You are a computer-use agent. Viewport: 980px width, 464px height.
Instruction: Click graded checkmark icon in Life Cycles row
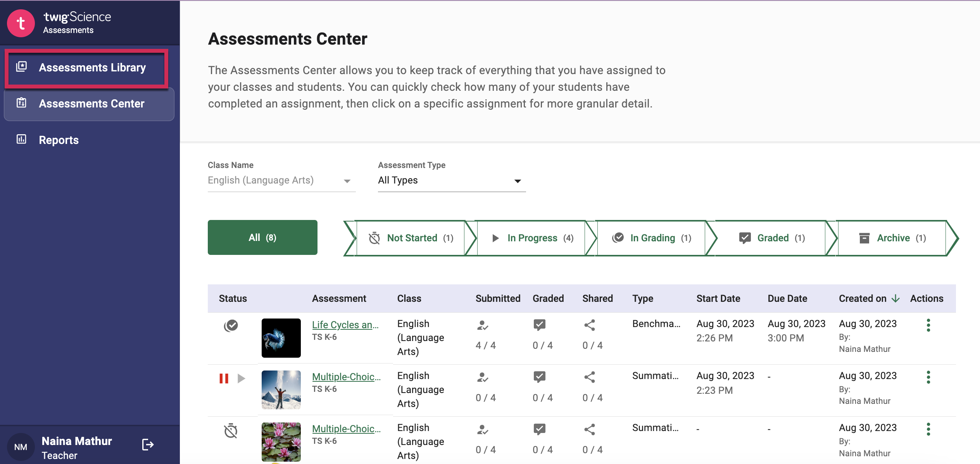pyautogui.click(x=539, y=325)
